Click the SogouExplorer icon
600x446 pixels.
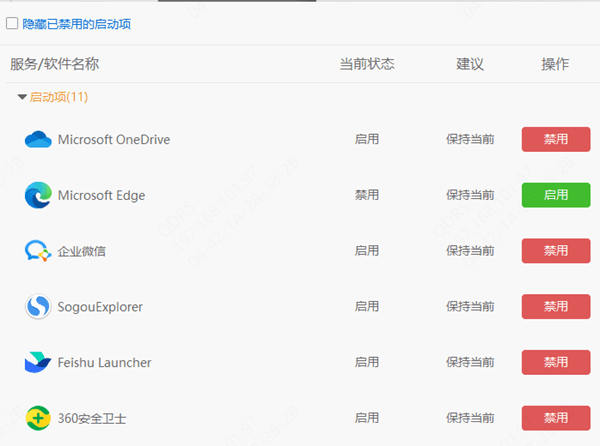(38, 306)
